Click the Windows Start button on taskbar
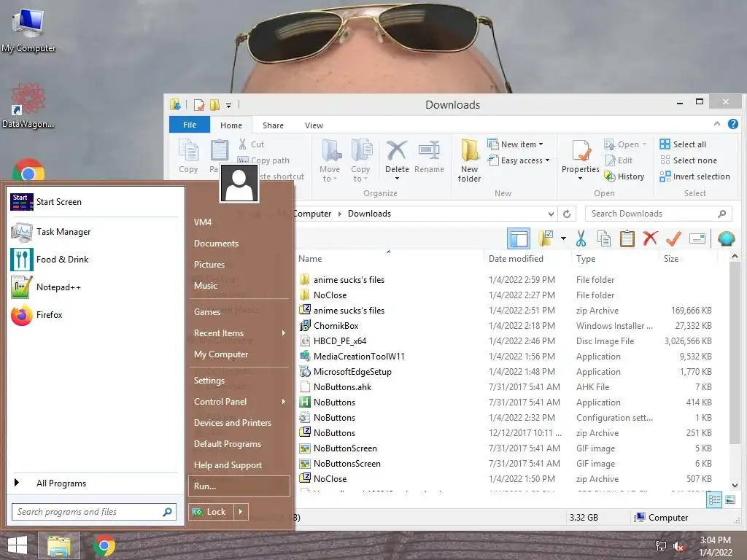 [18, 545]
